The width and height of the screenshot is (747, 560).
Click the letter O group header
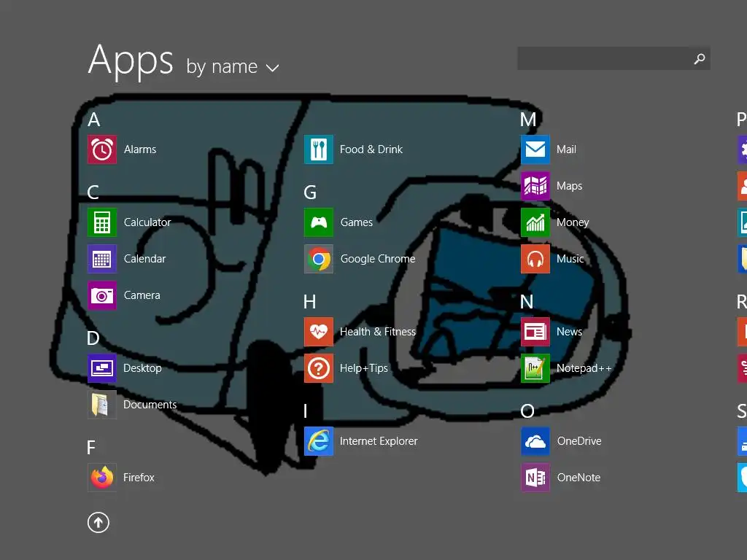(527, 411)
